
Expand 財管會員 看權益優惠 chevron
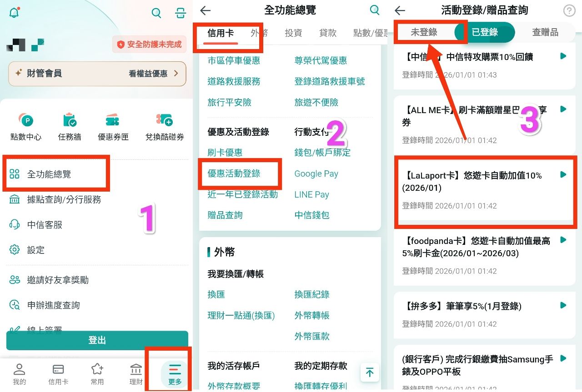tap(176, 73)
